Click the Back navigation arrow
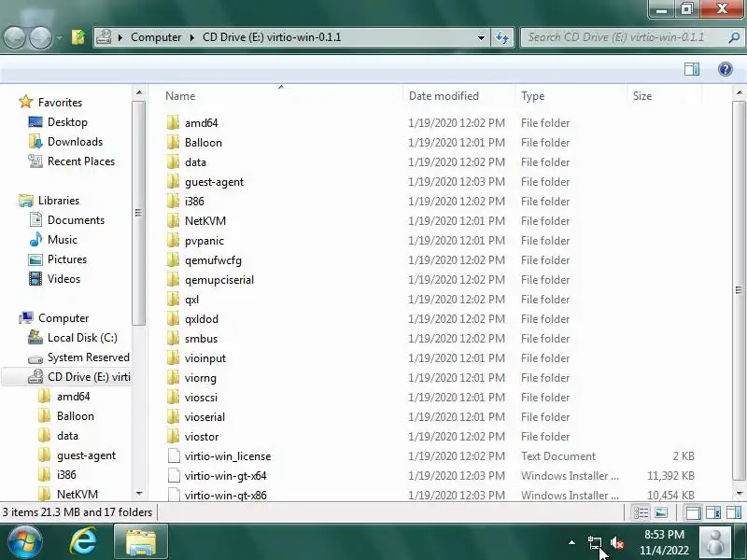The height and width of the screenshot is (560, 747). pos(14,37)
